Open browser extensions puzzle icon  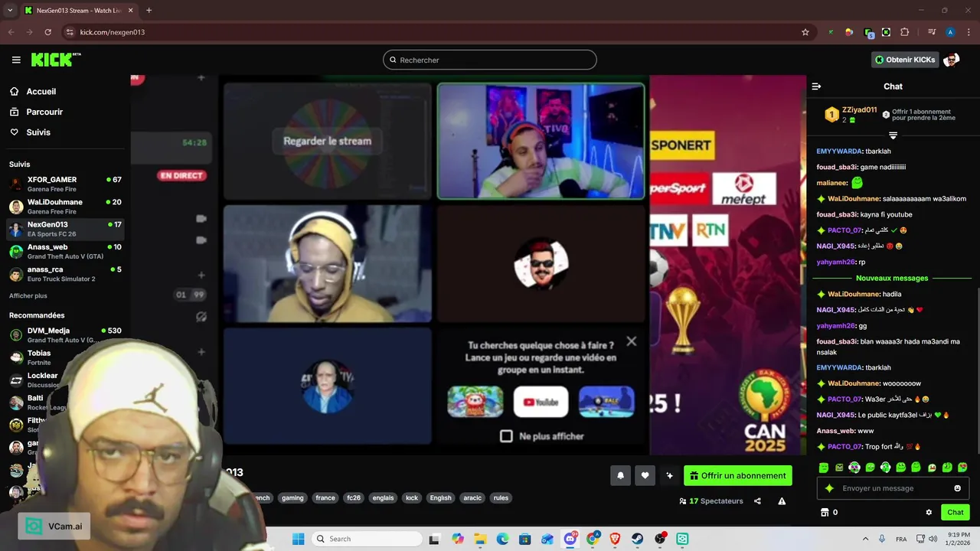click(905, 32)
